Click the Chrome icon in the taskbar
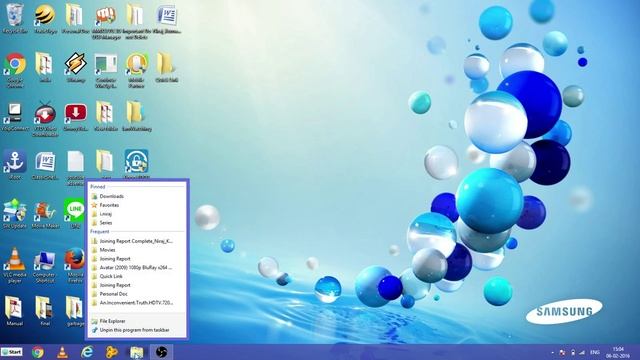The width and height of the screenshot is (640, 360). (38, 352)
